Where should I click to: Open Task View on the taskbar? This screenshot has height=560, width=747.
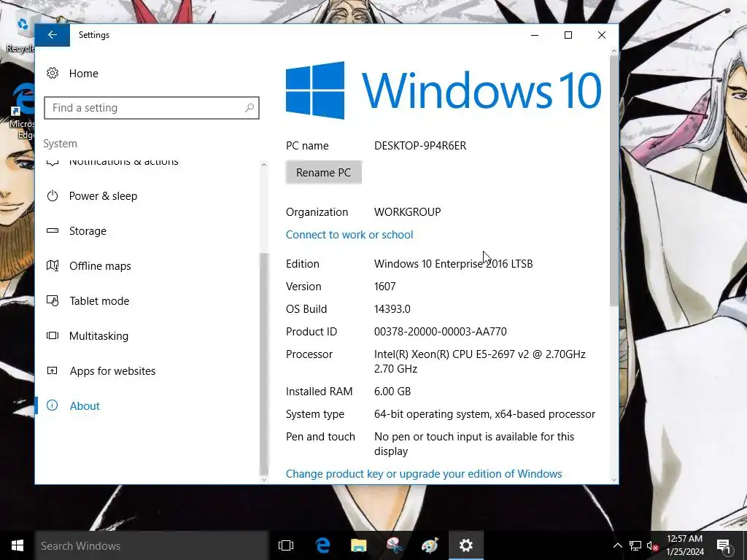tap(286, 545)
